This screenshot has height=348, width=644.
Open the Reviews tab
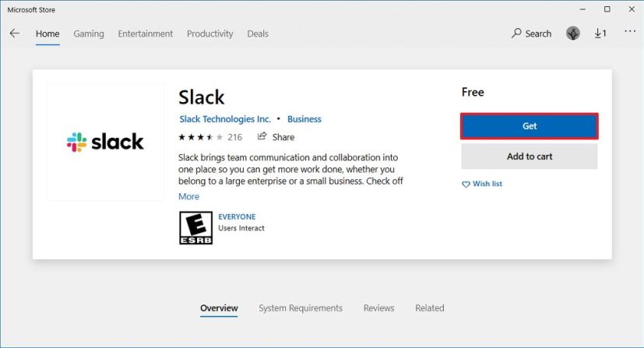[378, 308]
